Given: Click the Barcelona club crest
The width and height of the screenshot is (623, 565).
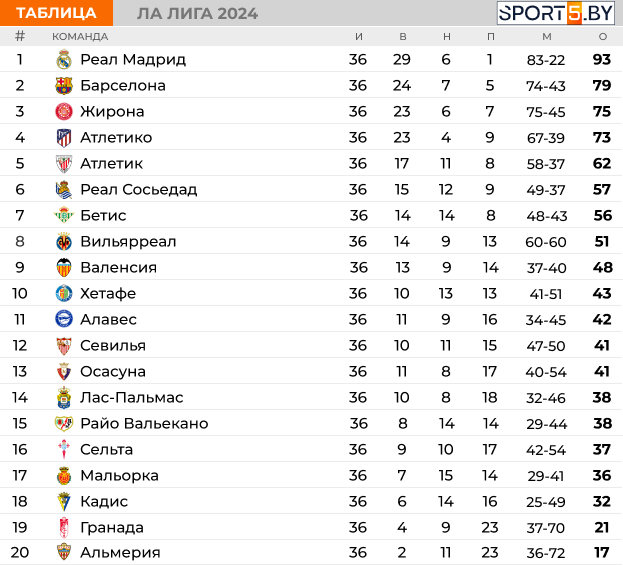Looking at the screenshot, I should (x=64, y=86).
